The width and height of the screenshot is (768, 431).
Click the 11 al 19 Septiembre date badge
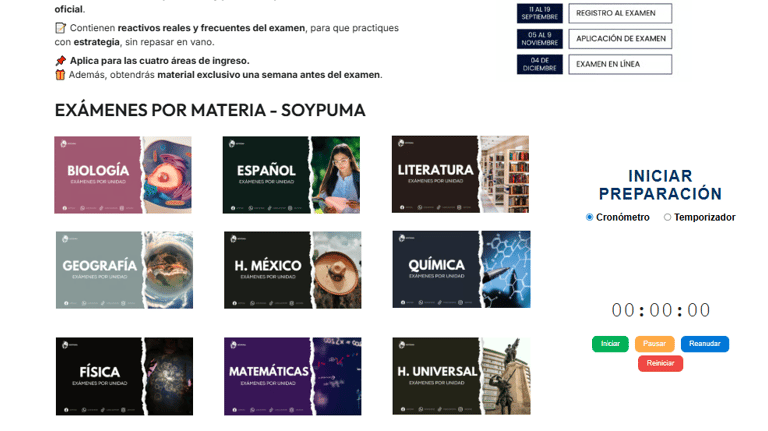(x=540, y=13)
